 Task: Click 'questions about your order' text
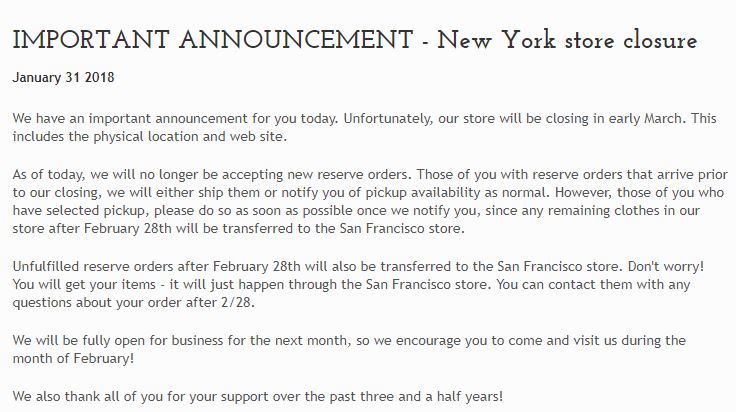pyautogui.click(x=100, y=304)
